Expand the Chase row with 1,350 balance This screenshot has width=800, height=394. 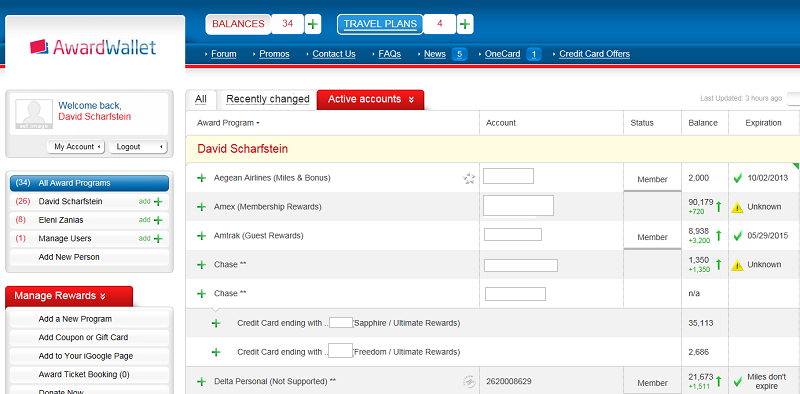click(202, 265)
